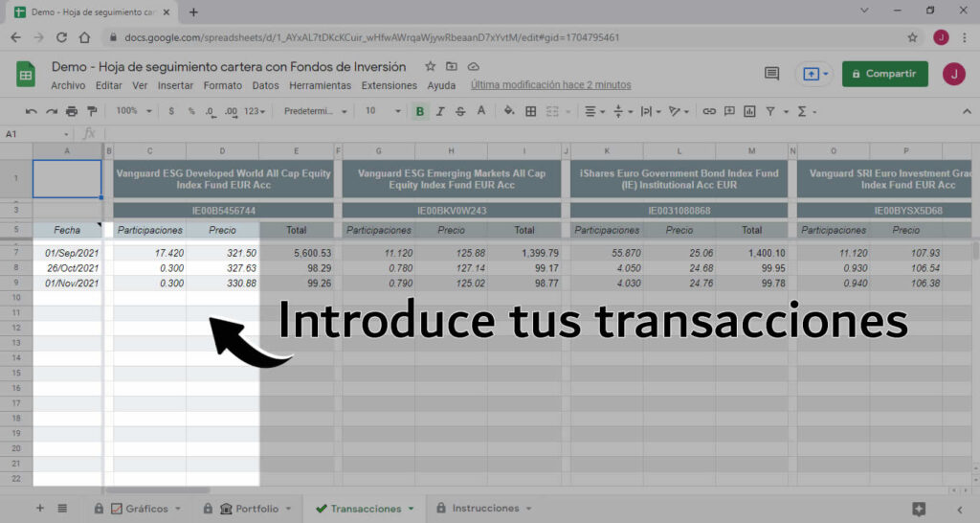Viewport: 980px width, 523px height.
Task: Add a new sheet
Action: [40, 508]
